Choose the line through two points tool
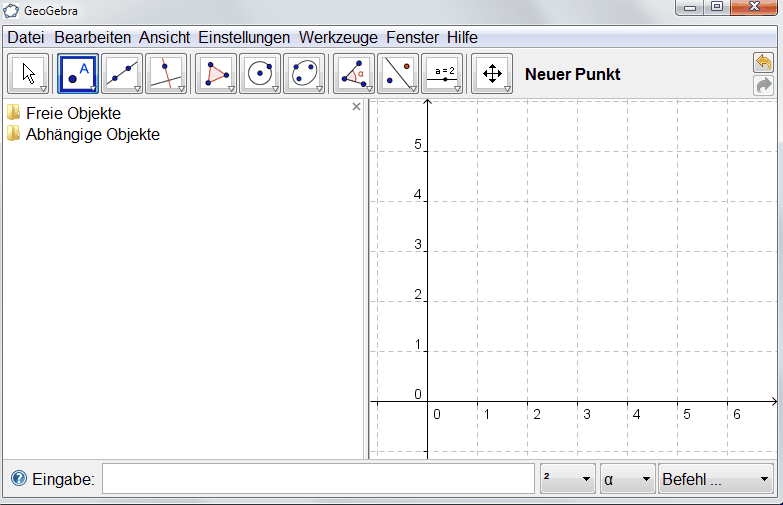Viewport: 783px width, 505px height. (x=122, y=74)
